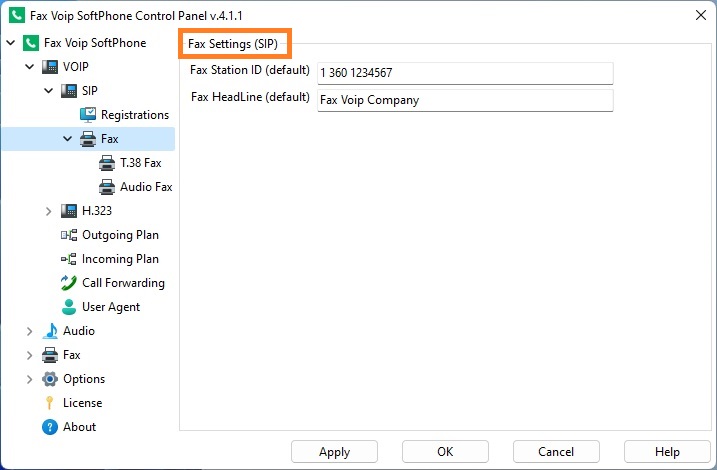Click the About question mark icon
The width and height of the screenshot is (717, 470).
point(49,427)
